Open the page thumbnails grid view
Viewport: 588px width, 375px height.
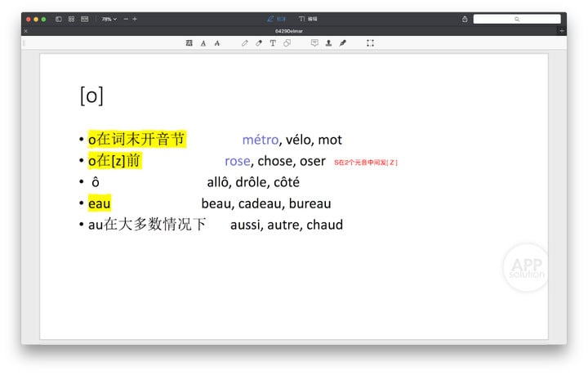coord(71,19)
